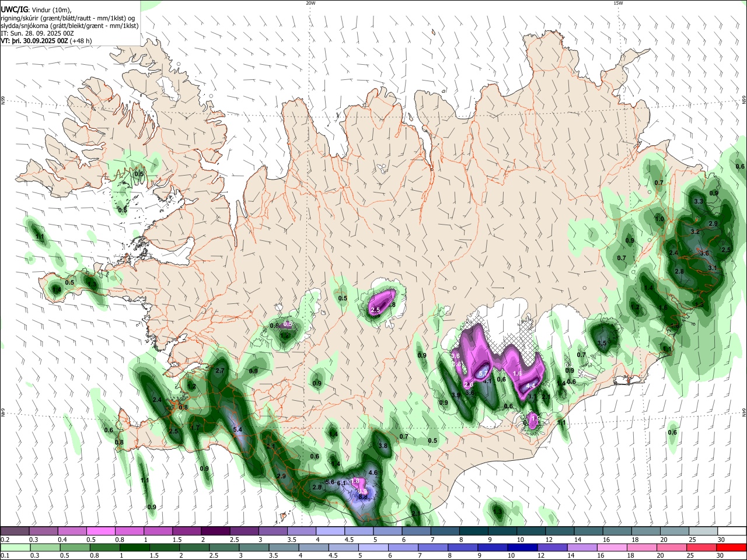This screenshot has width=747, height=560.
Task: Click the 0.4 label in the legend
Action: click(x=61, y=540)
